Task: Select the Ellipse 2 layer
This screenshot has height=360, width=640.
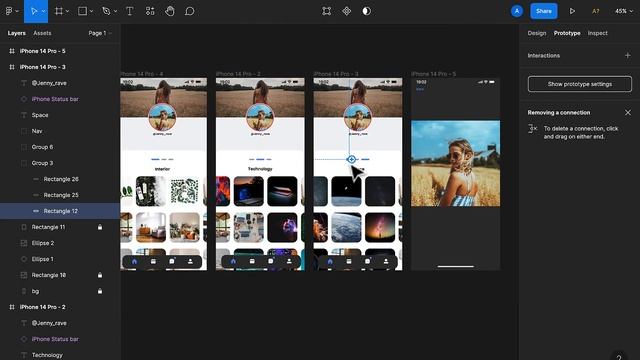Action: pyautogui.click(x=60, y=243)
